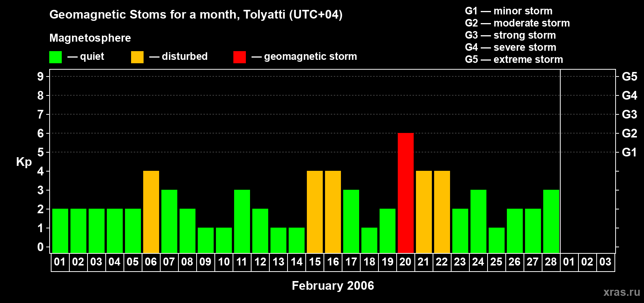Click the day label 26
644x303 pixels.
click(514, 262)
